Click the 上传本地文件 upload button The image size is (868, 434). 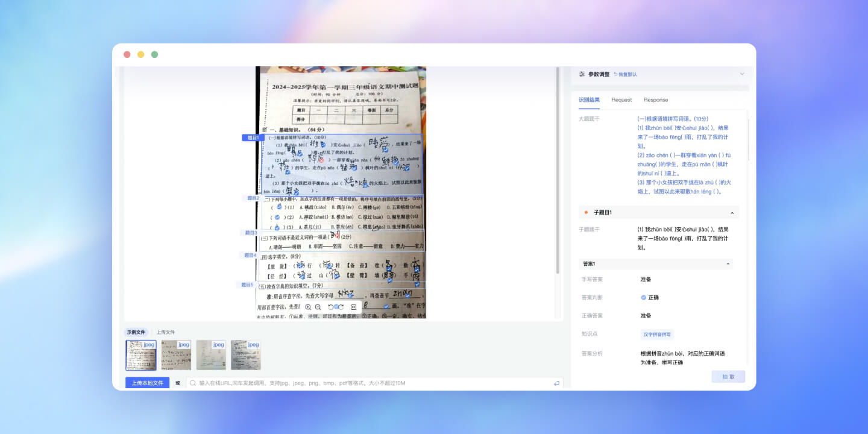(148, 383)
